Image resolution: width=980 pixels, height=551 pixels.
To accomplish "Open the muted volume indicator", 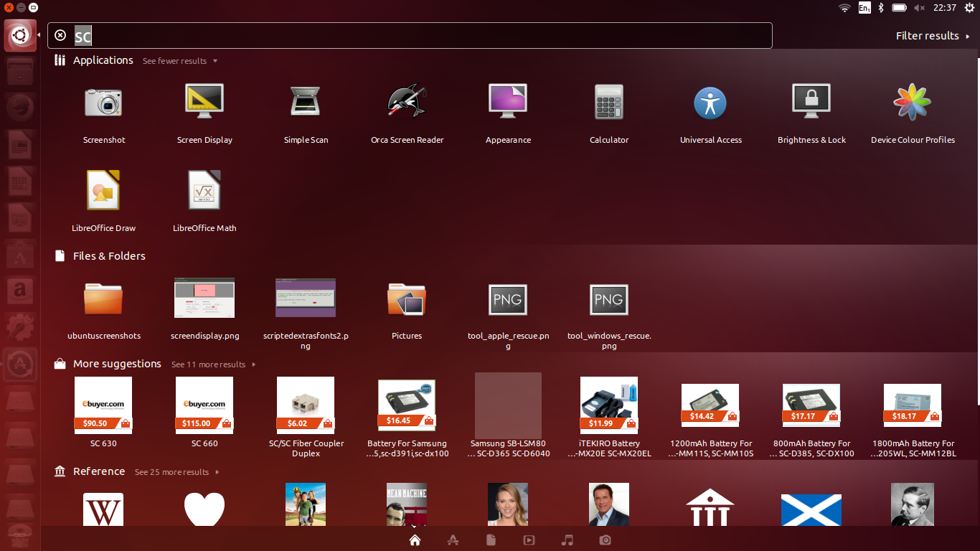I will pyautogui.click(x=920, y=8).
